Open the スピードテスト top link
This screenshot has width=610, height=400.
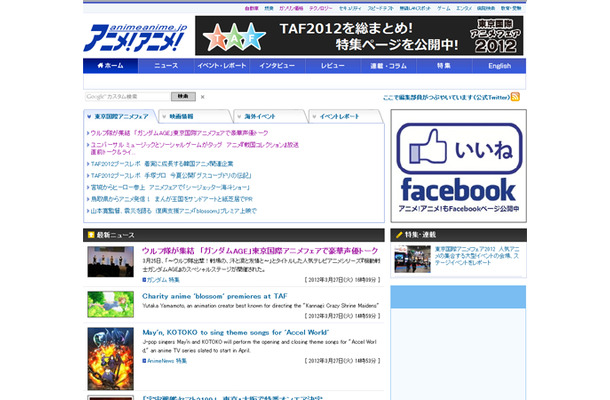pos(380,8)
